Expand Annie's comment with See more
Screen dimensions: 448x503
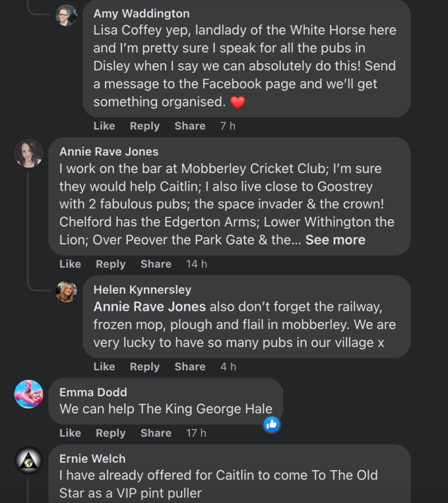click(335, 240)
